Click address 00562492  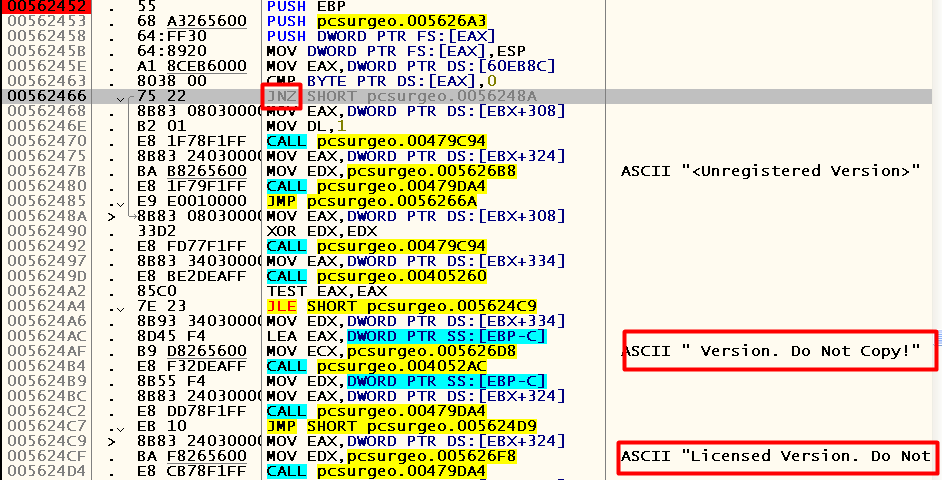pos(47,246)
